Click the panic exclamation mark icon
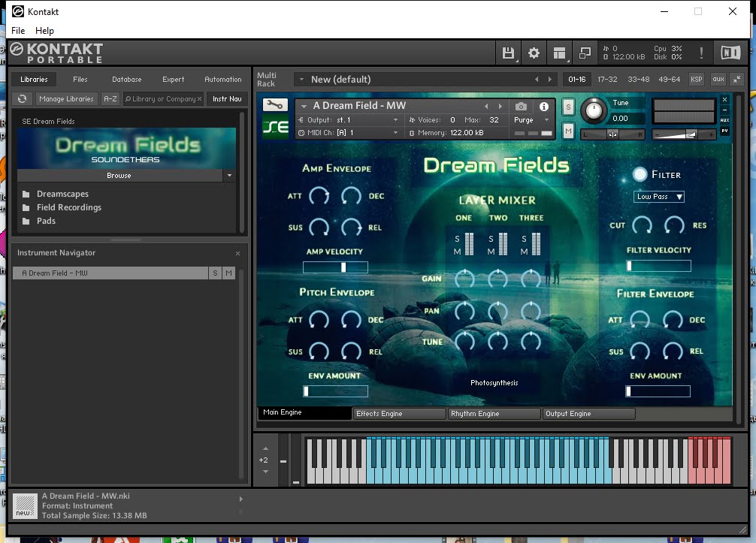Viewport: 756px width, 543px height. click(x=701, y=53)
